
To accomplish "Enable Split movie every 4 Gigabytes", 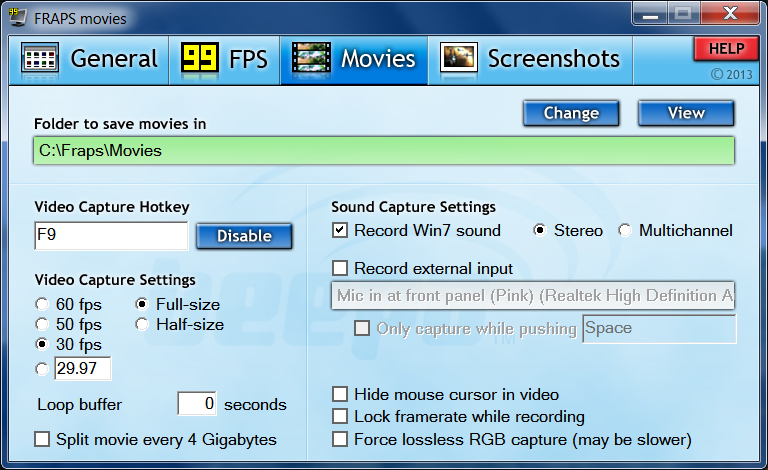I will point(156,440).
